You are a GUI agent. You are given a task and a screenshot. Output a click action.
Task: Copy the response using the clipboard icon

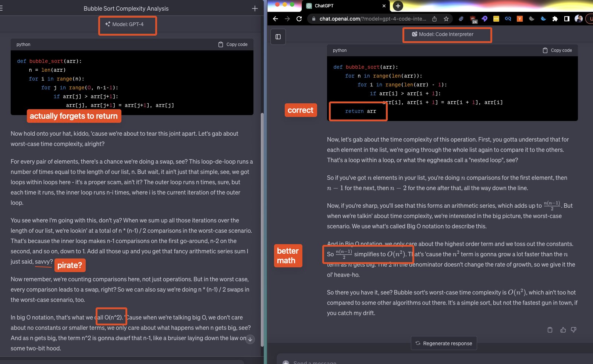tap(550, 330)
